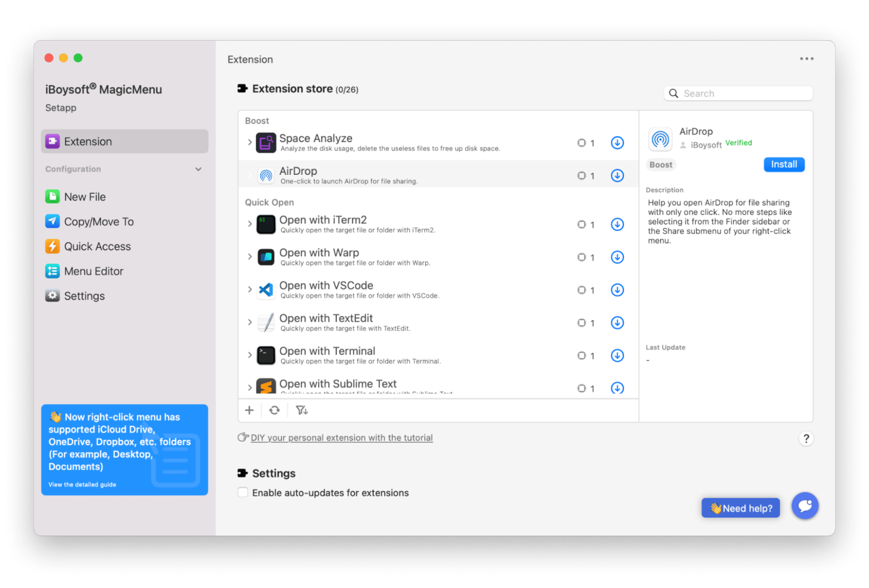Click the Quick Open section header

[270, 202]
